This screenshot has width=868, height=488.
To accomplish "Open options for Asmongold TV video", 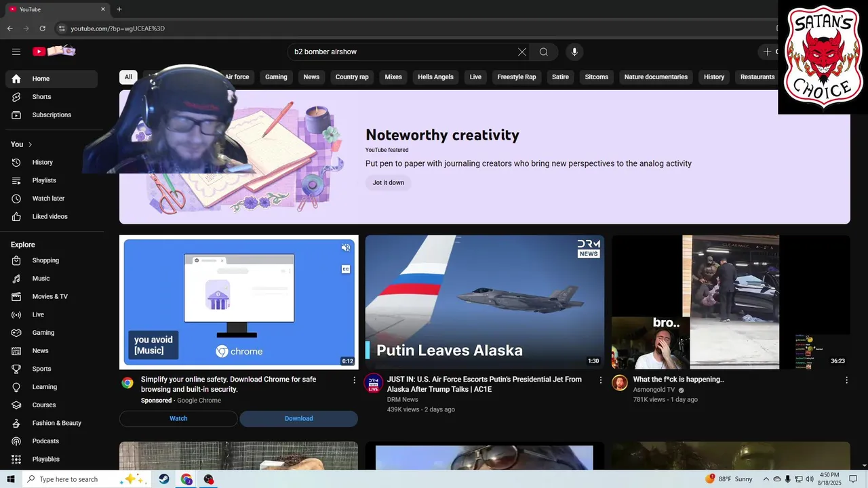I will pyautogui.click(x=846, y=380).
